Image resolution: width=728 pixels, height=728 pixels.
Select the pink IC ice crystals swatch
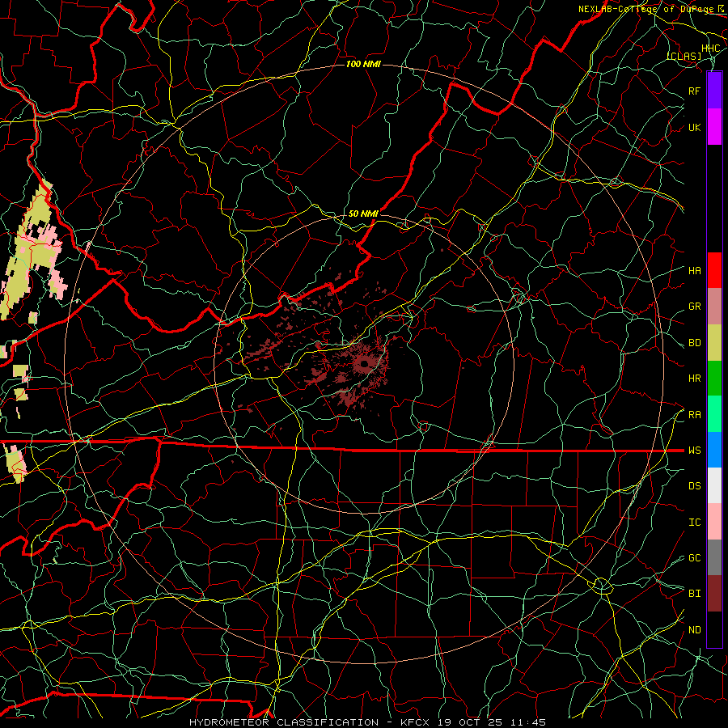tap(714, 522)
